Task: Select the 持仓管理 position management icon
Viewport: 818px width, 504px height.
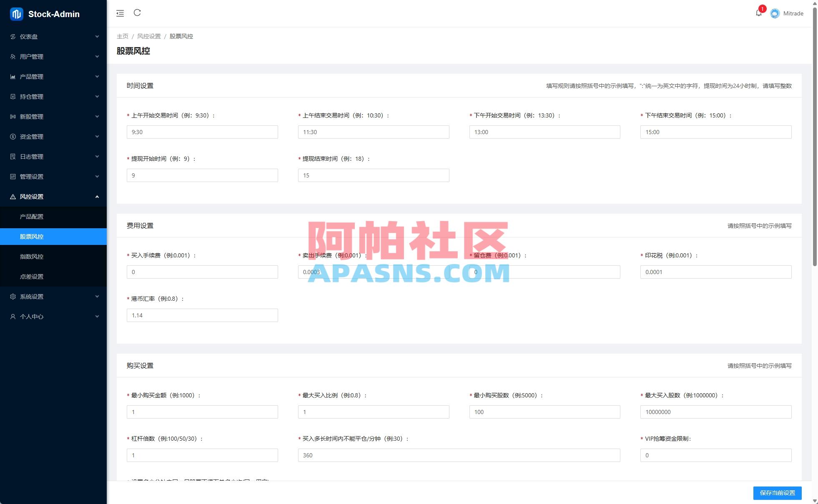Action: (x=13, y=96)
